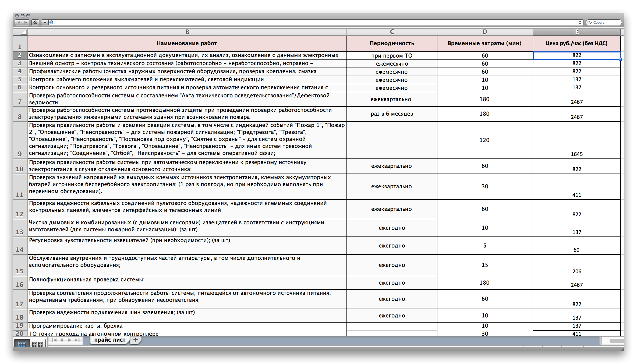Viewport: 637px width, 364px height.
Task: Go to the previous sheet tab
Action: pyautogui.click(x=62, y=340)
